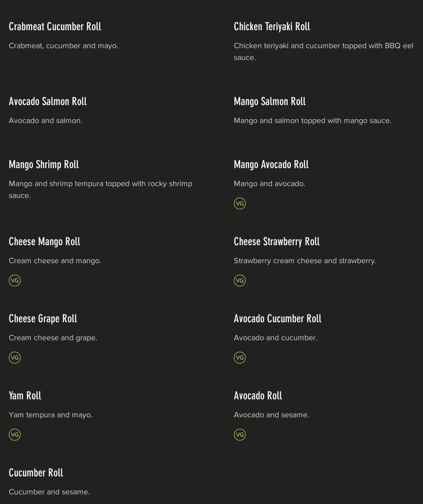Click the VG icon under Avocado Cucumber Roll
Screen dimensions: 423x504
240,358
